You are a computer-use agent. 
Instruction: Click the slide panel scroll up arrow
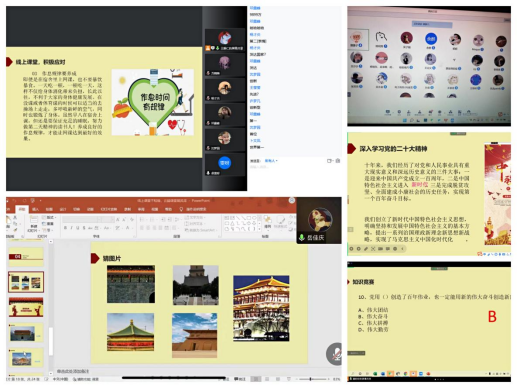51,242
